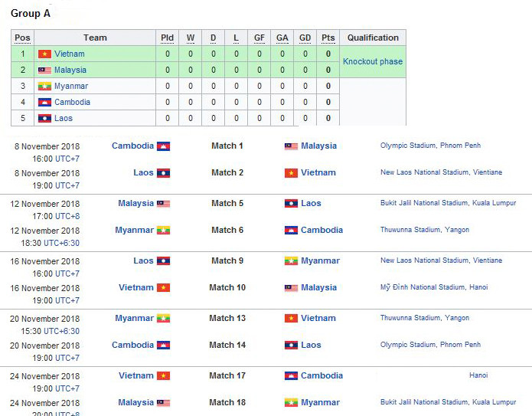Open the Vietnam team link in Match 2 row

[x=318, y=173]
